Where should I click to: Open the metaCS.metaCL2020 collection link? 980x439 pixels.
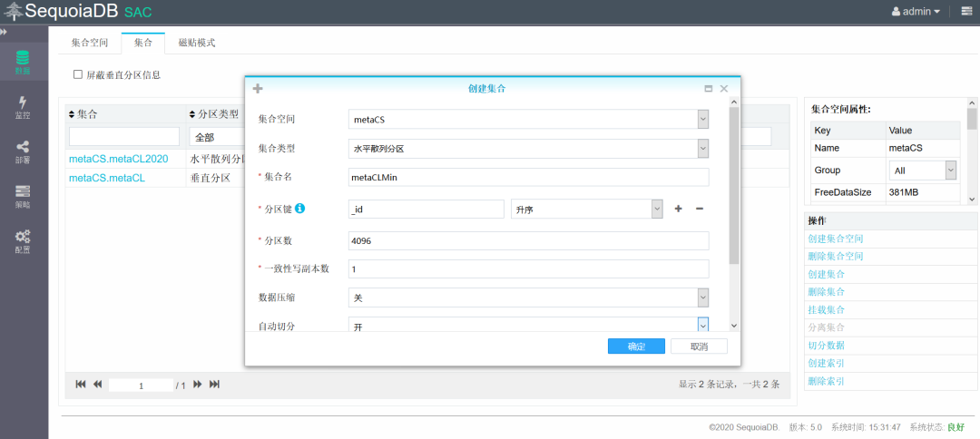pyautogui.click(x=119, y=159)
